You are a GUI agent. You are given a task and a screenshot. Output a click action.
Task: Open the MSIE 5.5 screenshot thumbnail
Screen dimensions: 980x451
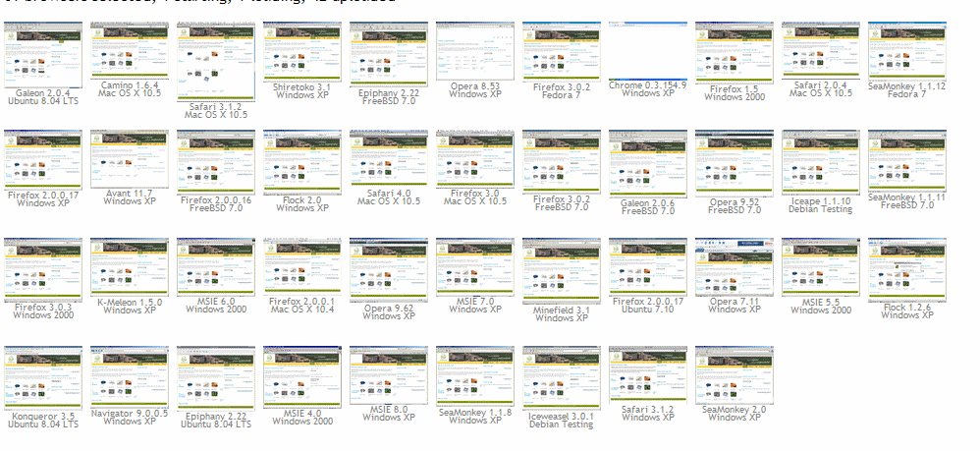tap(821, 267)
